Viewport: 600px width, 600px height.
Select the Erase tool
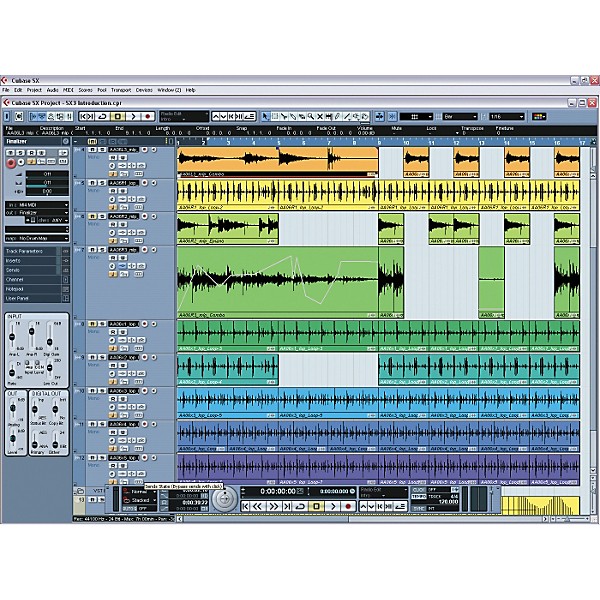point(302,117)
